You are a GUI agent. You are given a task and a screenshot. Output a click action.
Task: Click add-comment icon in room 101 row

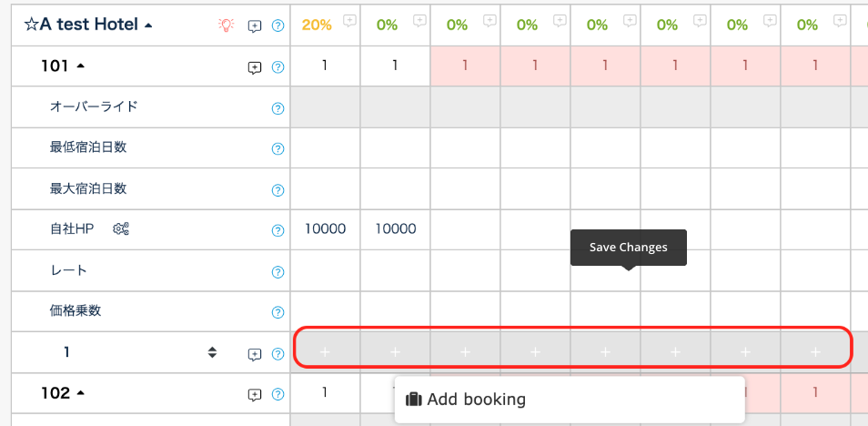coord(255,67)
